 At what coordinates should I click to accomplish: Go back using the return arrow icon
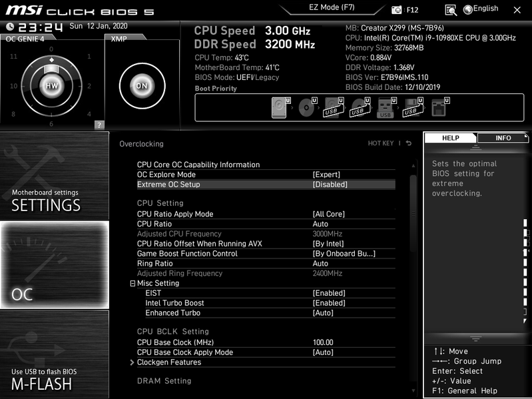(409, 143)
